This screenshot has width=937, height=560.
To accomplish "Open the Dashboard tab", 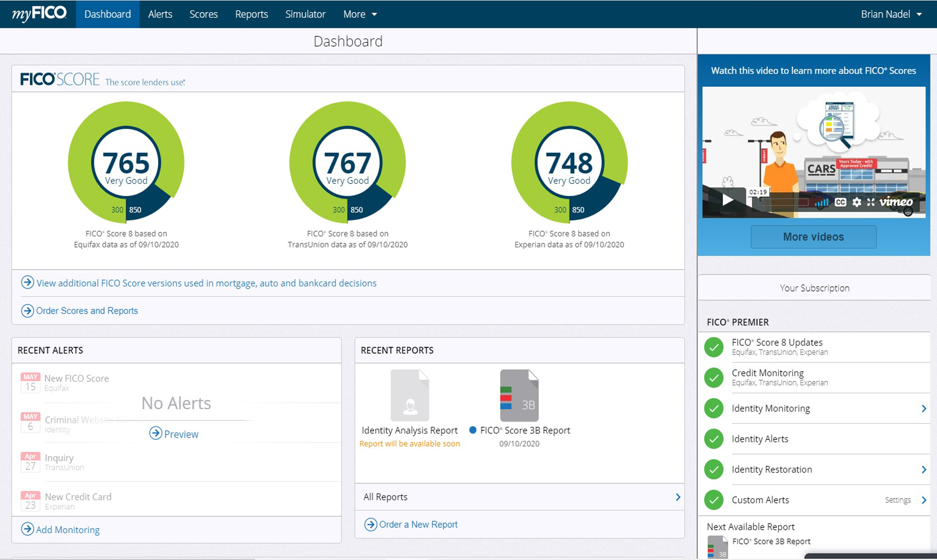I will point(107,14).
